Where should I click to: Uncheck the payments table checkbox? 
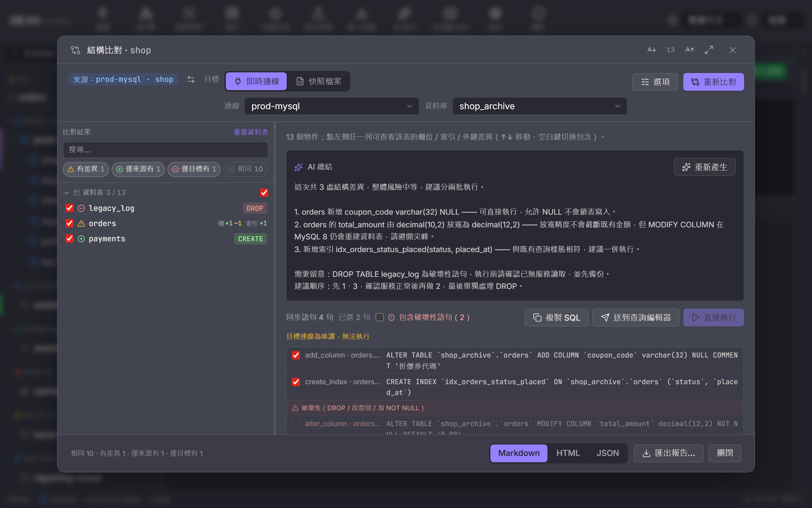[x=70, y=238]
